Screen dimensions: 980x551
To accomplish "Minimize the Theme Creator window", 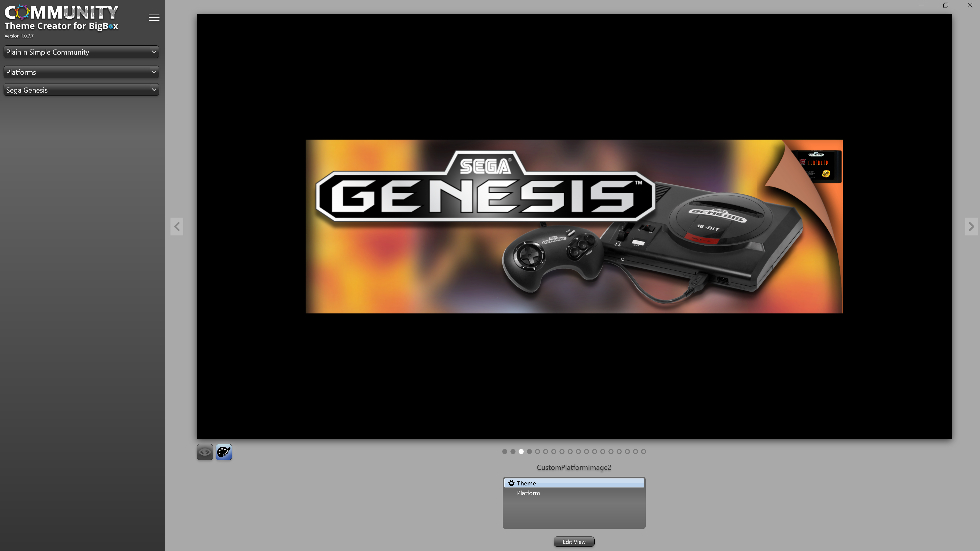I will click(921, 5).
